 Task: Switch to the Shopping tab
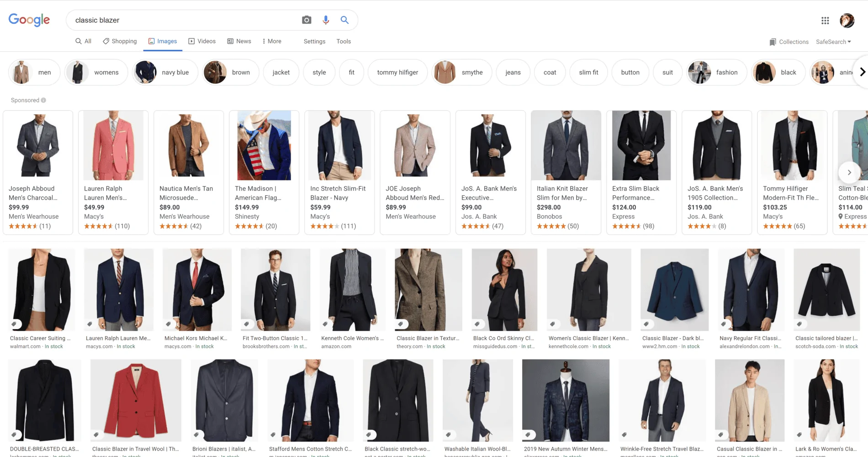[x=120, y=41]
